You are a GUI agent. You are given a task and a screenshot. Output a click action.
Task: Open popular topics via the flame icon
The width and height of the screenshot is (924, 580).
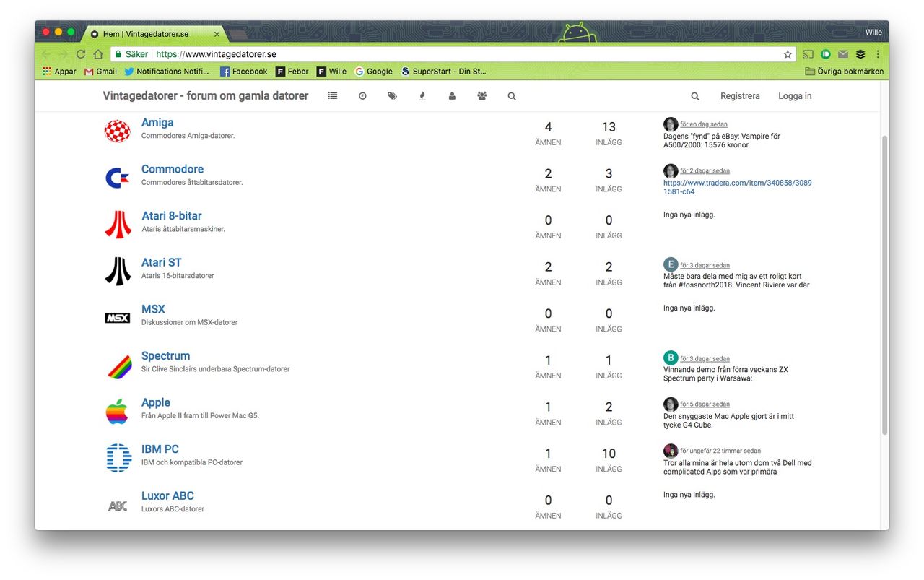(422, 96)
